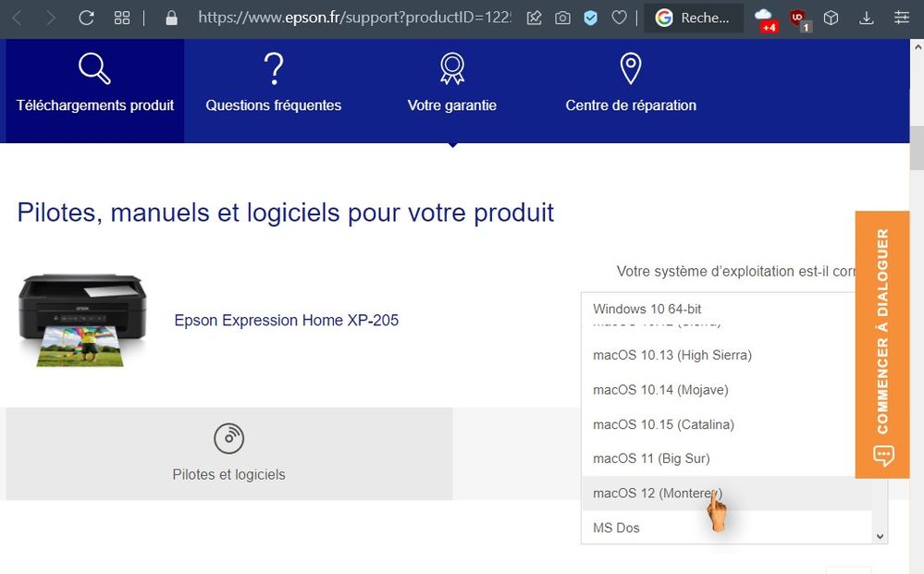Viewport: 924px width, 574px height.
Task: Click the Google search field in toolbar
Action: coord(695,18)
